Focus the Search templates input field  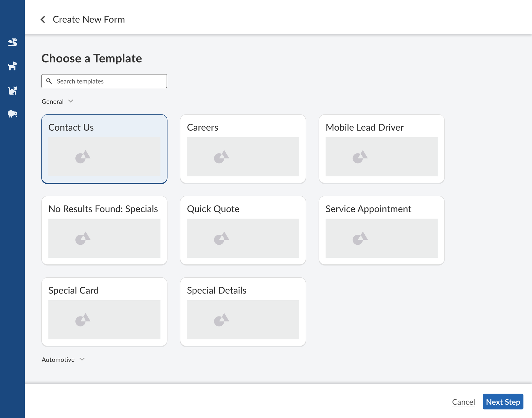(104, 81)
